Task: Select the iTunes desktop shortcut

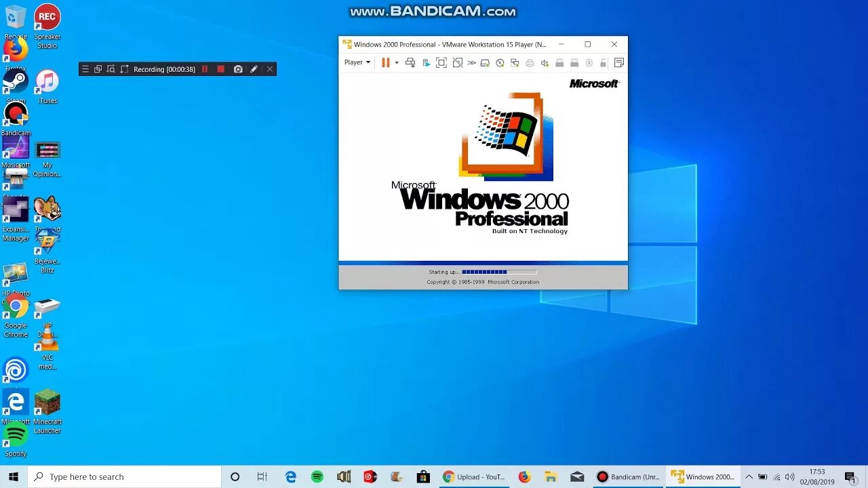Action: pos(47,87)
